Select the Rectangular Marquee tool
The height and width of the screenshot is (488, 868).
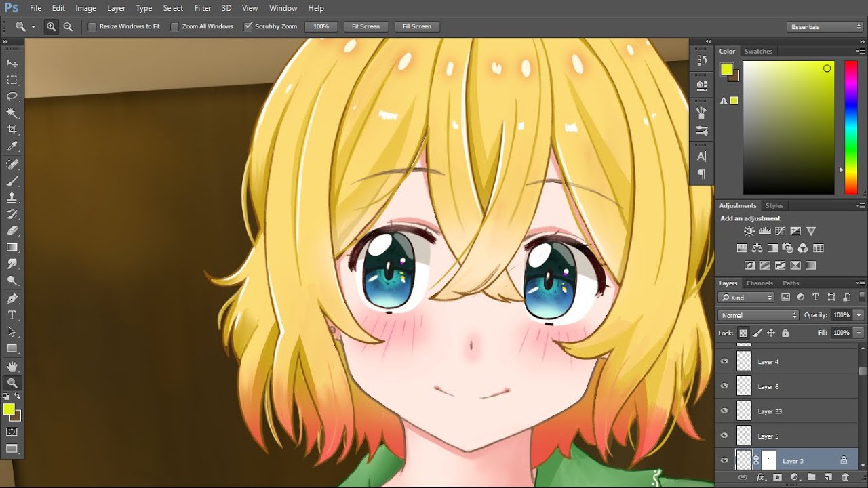(x=12, y=79)
